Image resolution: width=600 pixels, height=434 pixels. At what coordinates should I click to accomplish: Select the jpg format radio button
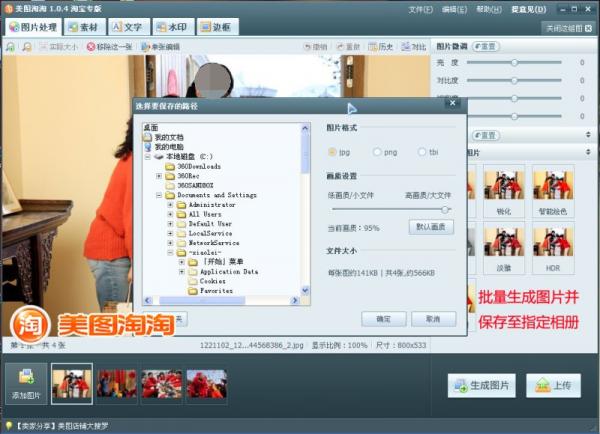[333, 152]
